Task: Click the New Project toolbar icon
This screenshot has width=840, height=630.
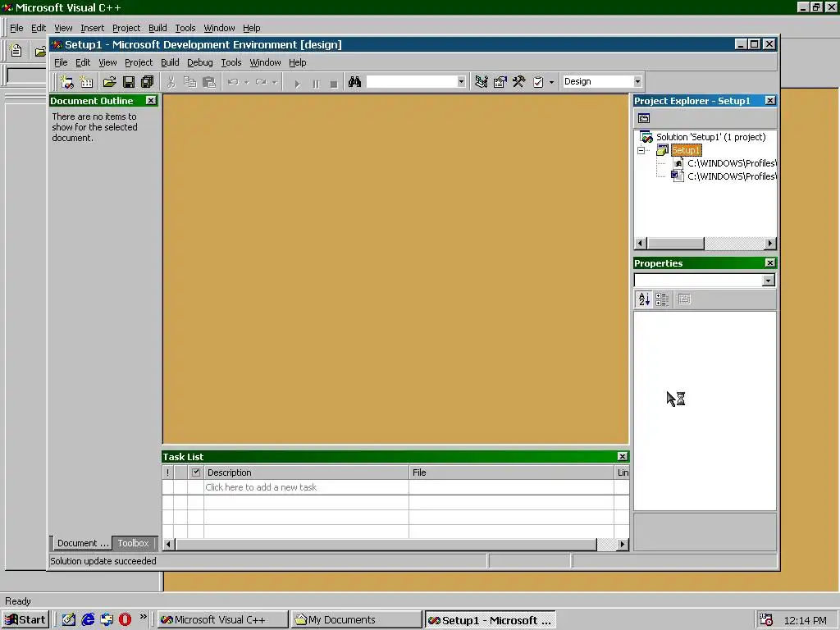Action: (x=67, y=82)
